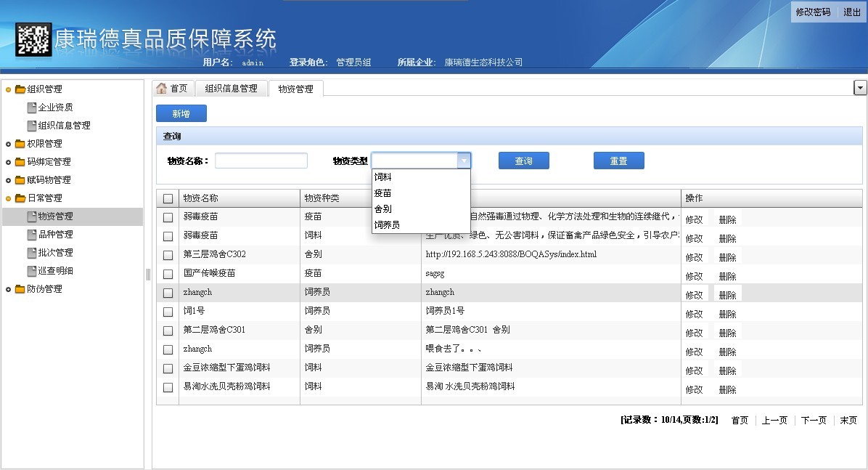
Task: Toggle the select-all checkbox in table header
Action: click(168, 198)
